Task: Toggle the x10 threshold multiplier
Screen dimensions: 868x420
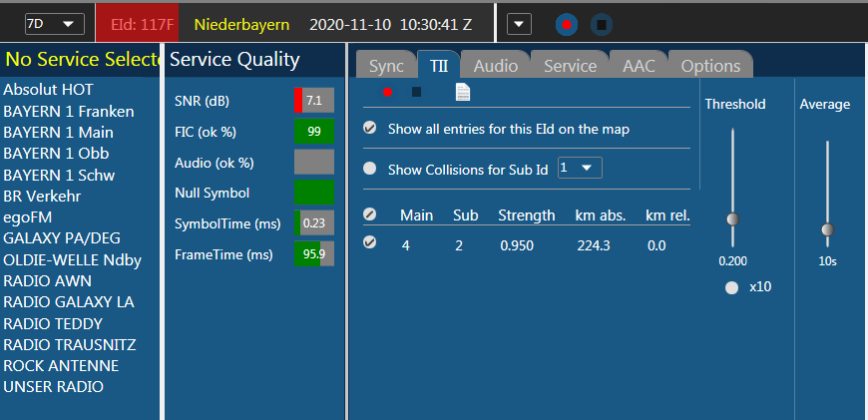Action: coord(732,287)
